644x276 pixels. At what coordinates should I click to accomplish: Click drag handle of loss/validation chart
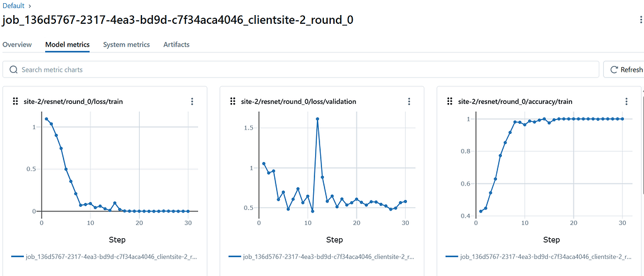[x=233, y=101]
